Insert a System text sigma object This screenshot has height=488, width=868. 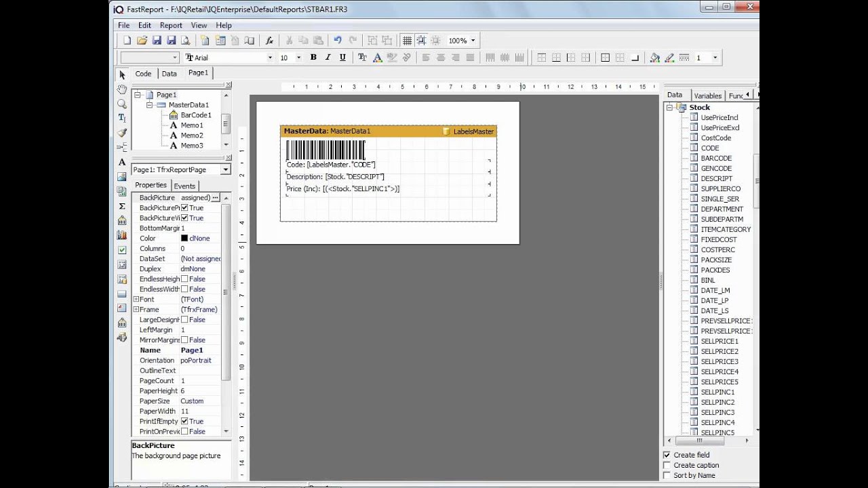pyautogui.click(x=122, y=206)
